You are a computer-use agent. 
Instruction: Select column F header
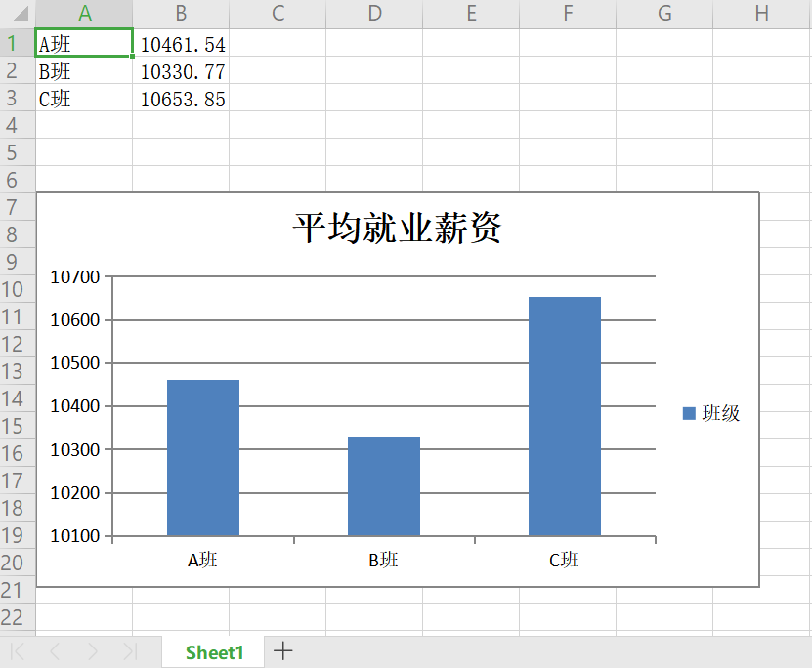(x=568, y=14)
